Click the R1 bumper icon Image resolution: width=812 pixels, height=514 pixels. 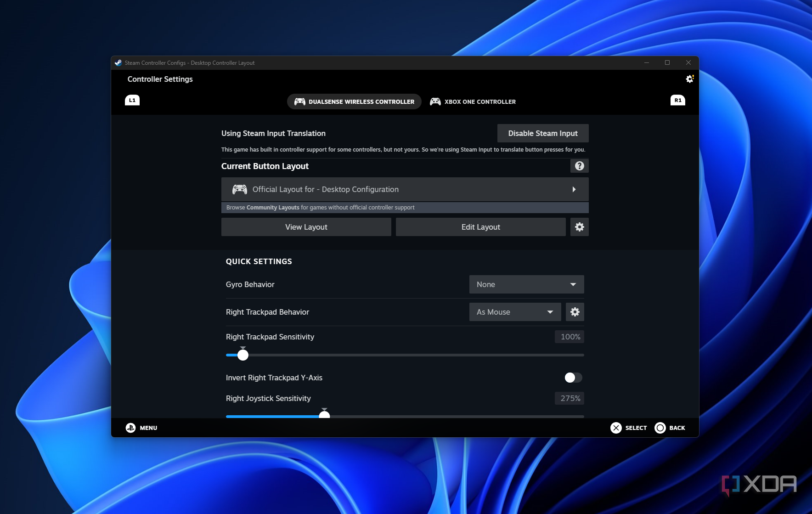(678, 100)
